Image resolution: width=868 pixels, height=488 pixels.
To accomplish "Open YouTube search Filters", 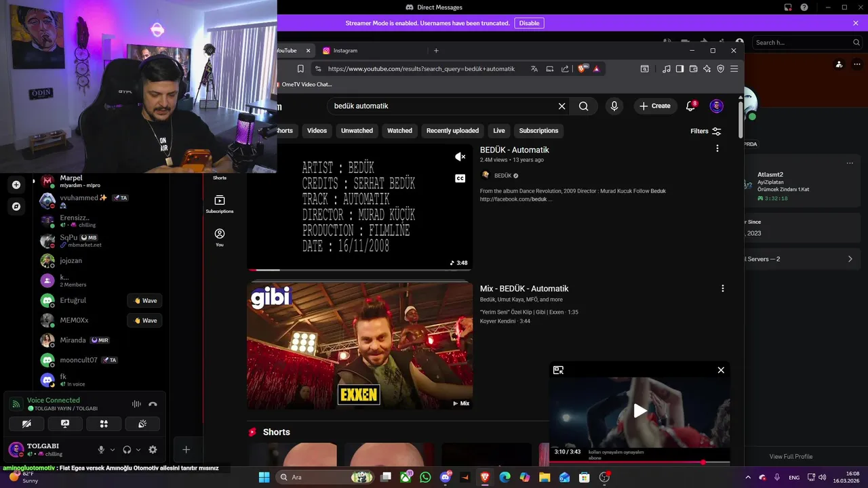I will [x=706, y=131].
